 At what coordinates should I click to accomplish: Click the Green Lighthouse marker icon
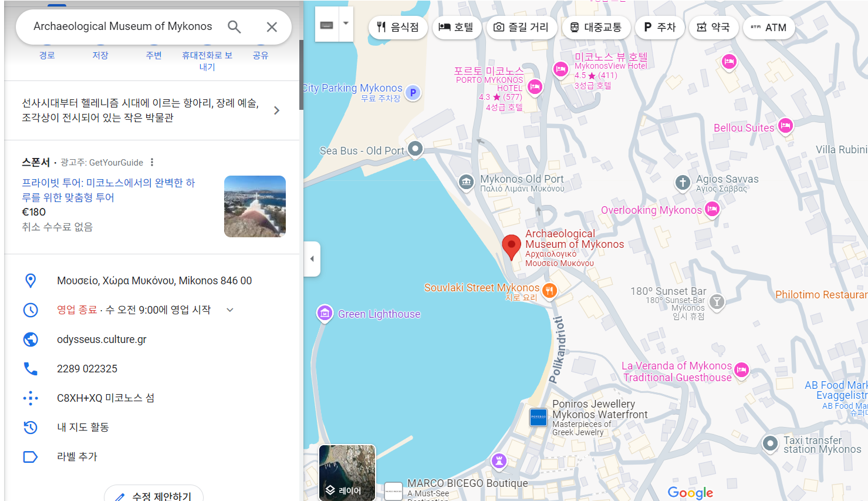tap(325, 313)
